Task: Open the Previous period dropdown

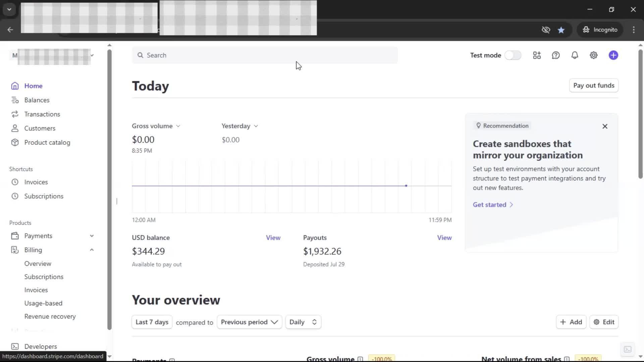Action: pos(249,322)
